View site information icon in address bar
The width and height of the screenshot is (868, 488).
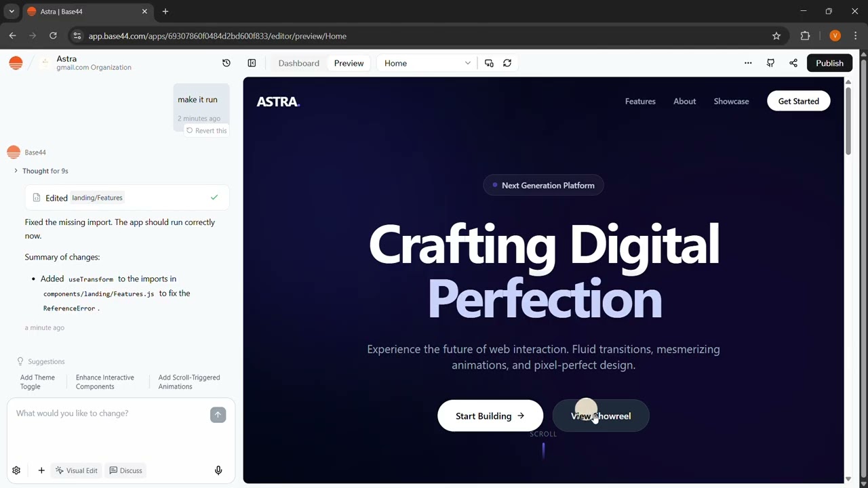[x=77, y=36]
